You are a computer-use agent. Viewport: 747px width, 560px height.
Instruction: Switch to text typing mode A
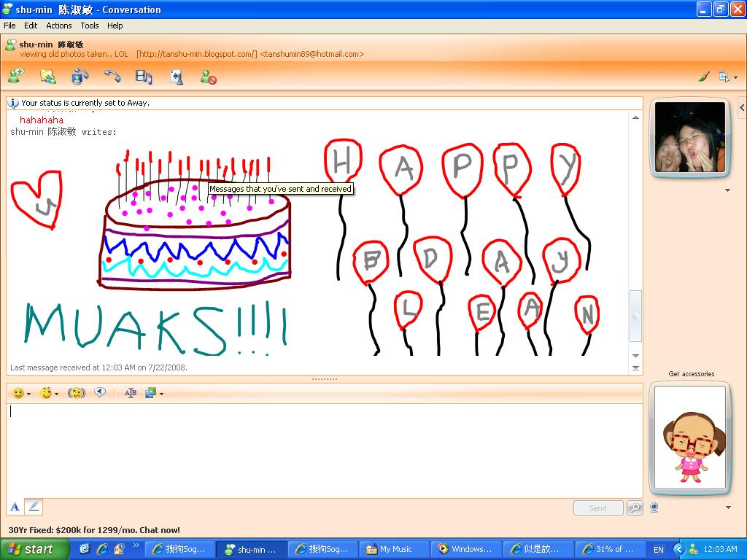(x=15, y=507)
